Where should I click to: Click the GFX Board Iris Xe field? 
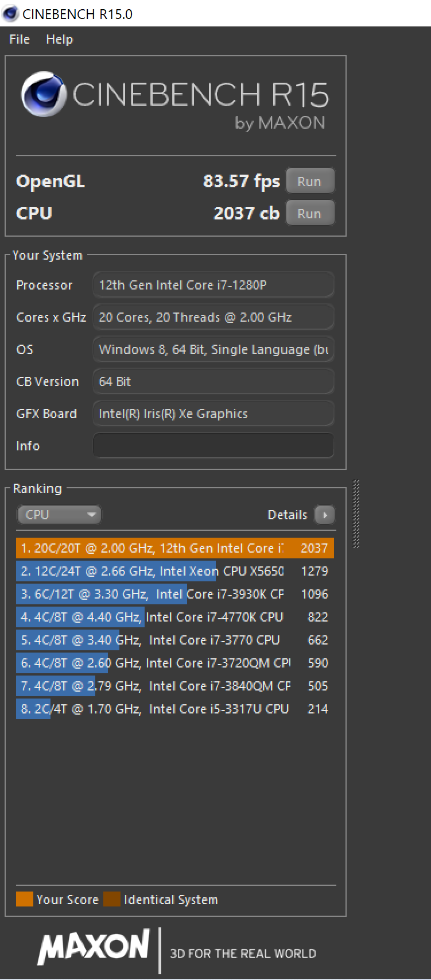[x=213, y=414]
